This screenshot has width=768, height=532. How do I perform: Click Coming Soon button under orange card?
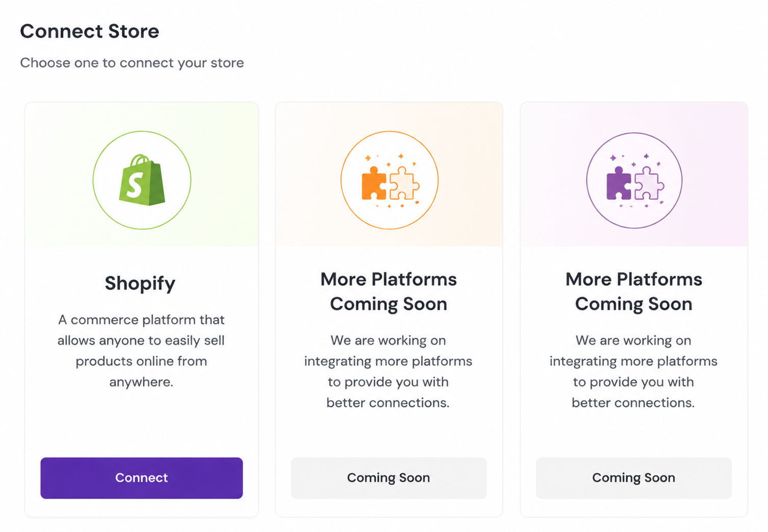click(x=389, y=478)
